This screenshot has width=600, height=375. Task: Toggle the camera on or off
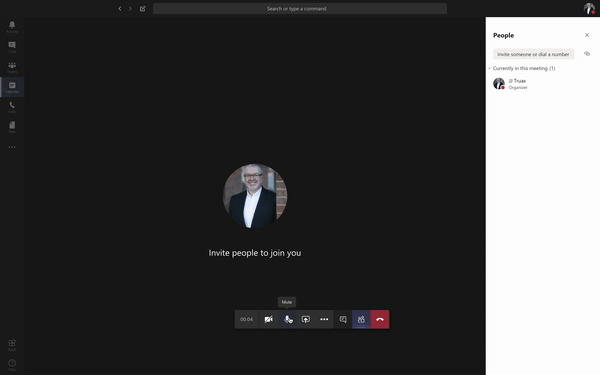269,319
